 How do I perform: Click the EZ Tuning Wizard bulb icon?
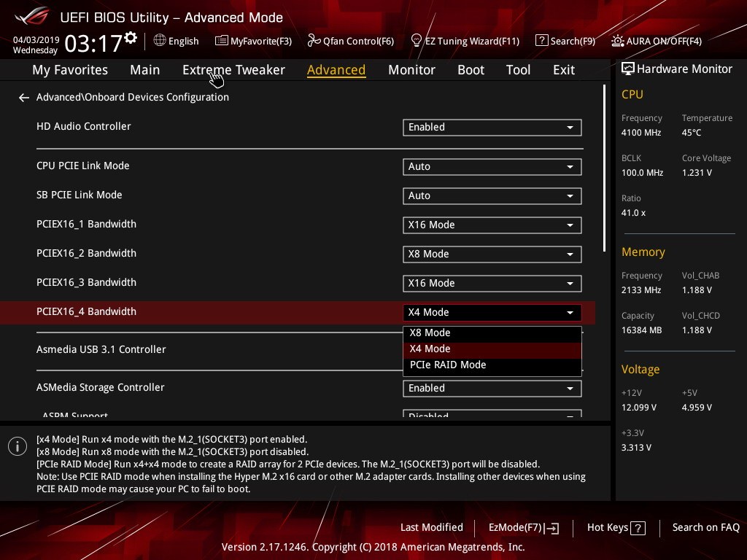[x=416, y=41]
